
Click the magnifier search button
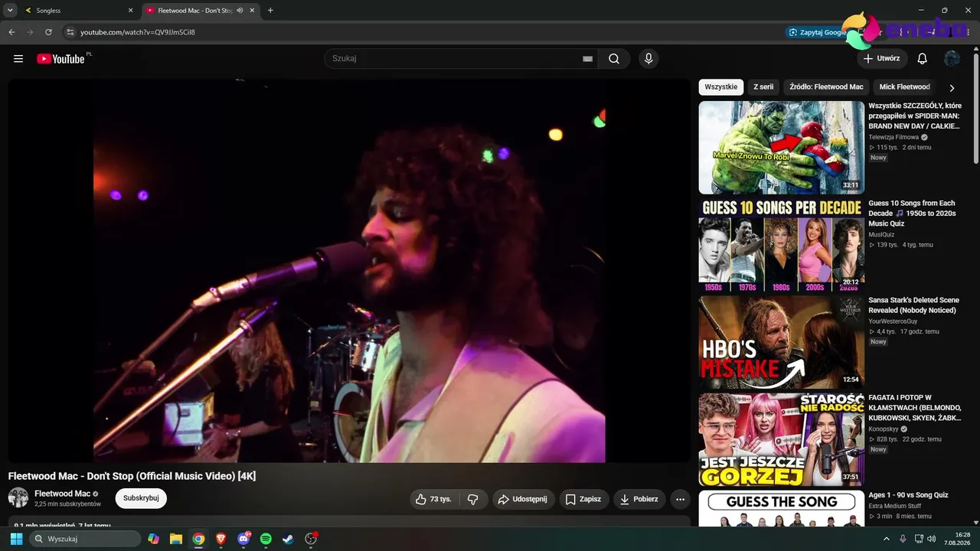pos(614,59)
